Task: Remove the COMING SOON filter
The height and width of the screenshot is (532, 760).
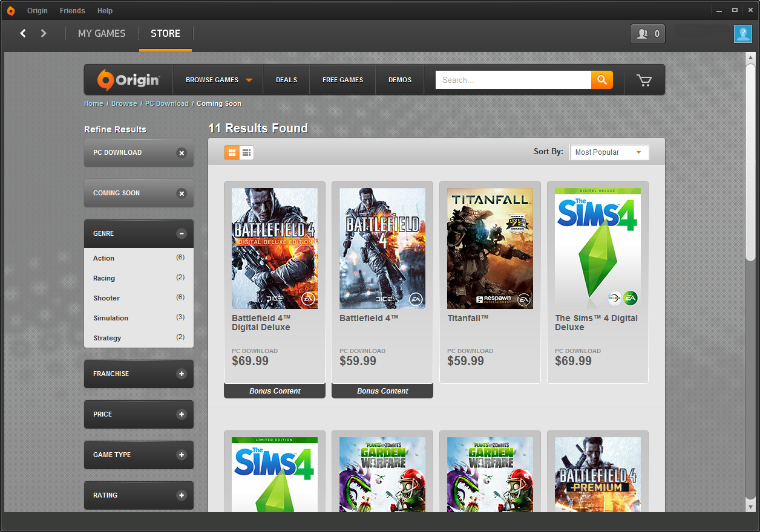Action: [x=182, y=193]
